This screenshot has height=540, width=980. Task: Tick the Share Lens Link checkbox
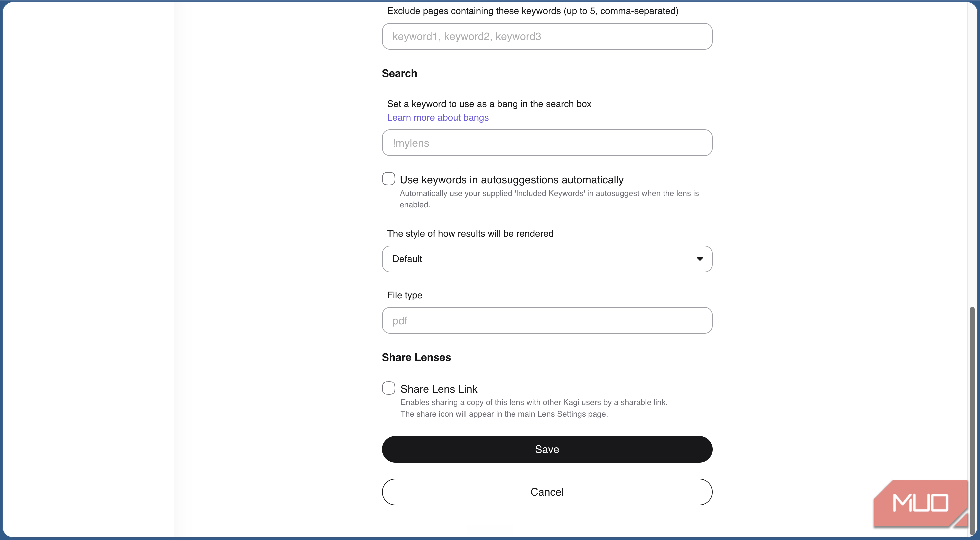pyautogui.click(x=388, y=388)
